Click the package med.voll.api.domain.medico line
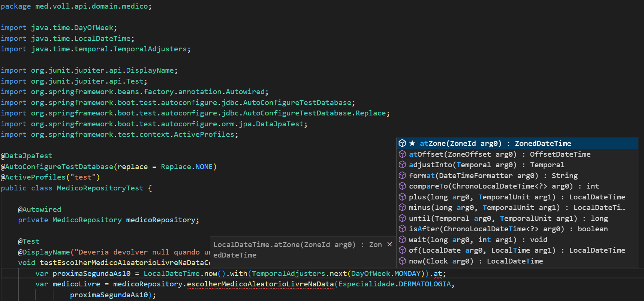Viewport: 644px width, 301px height. pyautogui.click(x=76, y=6)
